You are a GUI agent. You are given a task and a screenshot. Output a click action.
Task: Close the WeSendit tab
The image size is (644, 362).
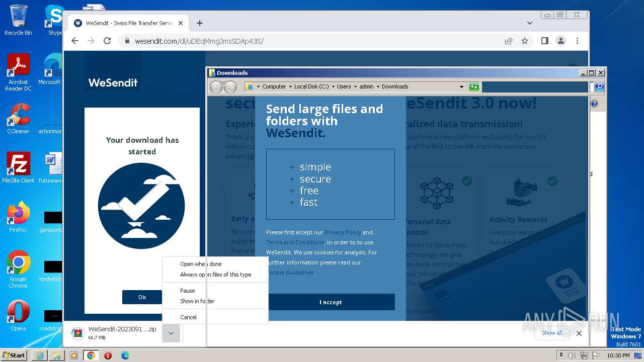pos(181,23)
